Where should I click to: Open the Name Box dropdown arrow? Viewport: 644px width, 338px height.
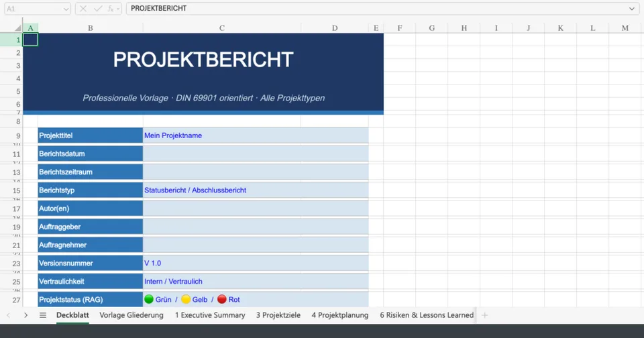coord(66,9)
